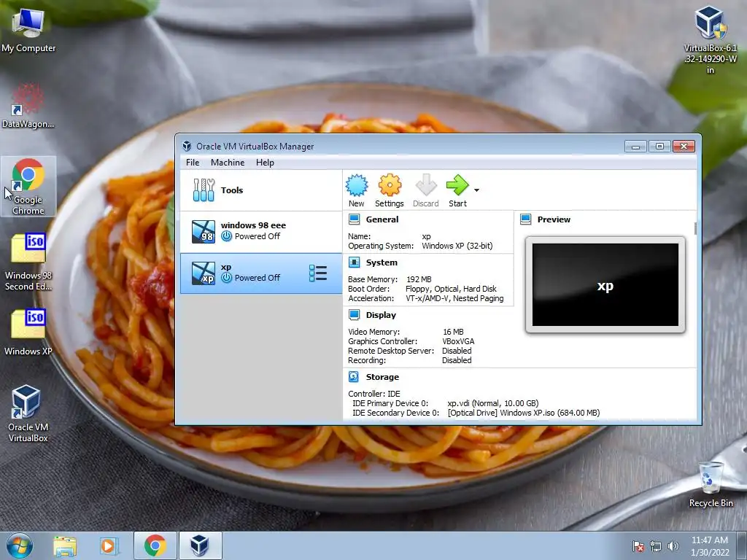
Task: Click the Discard arrow icon
Action: pos(426,185)
